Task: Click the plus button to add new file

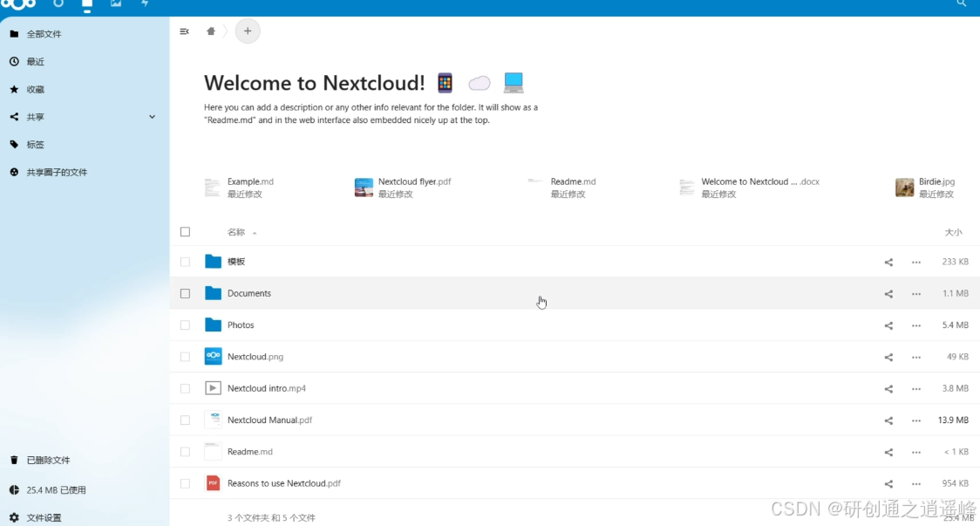Action: tap(248, 31)
